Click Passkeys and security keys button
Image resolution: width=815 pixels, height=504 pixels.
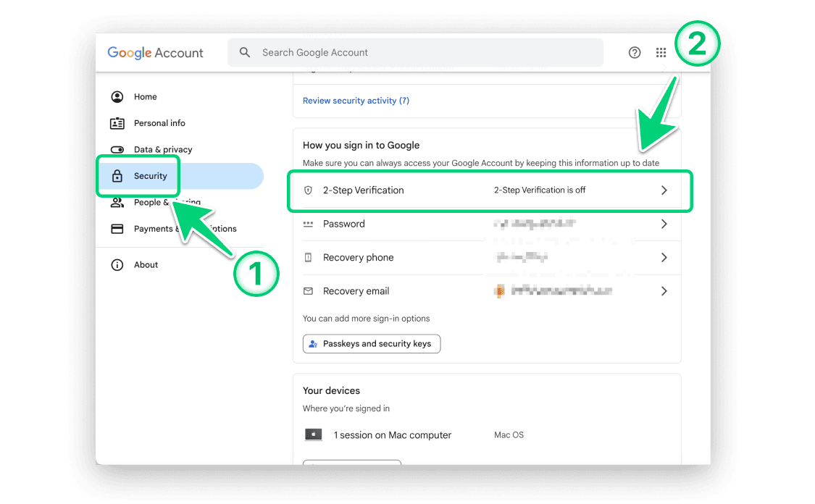[371, 344]
